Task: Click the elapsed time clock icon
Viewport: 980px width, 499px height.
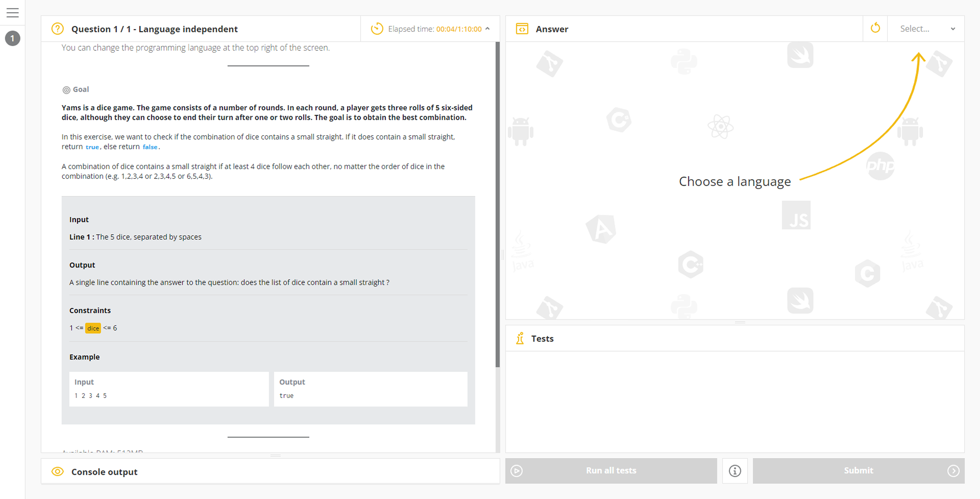Action: [377, 29]
